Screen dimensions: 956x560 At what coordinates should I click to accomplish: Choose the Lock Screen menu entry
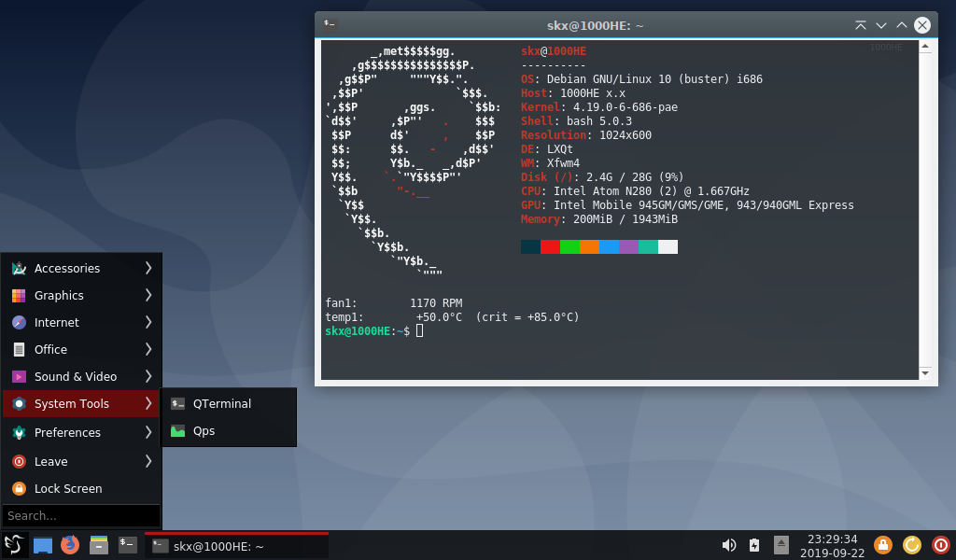click(81, 489)
